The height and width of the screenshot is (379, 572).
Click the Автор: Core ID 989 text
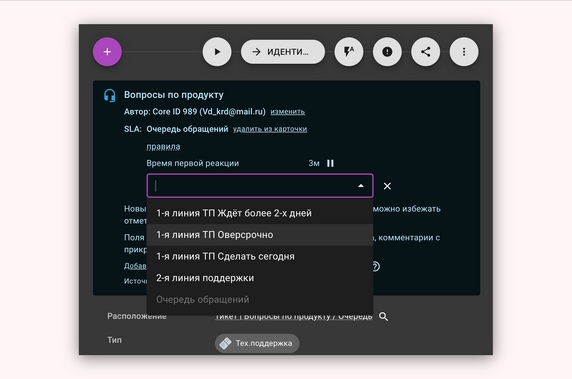195,112
